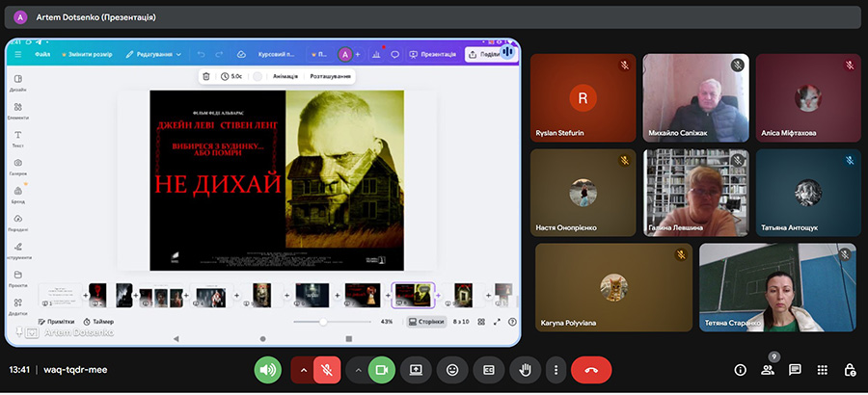Viewport: 868px width, 395px height.
Task: Click the Презентація button
Action: pyautogui.click(x=433, y=54)
